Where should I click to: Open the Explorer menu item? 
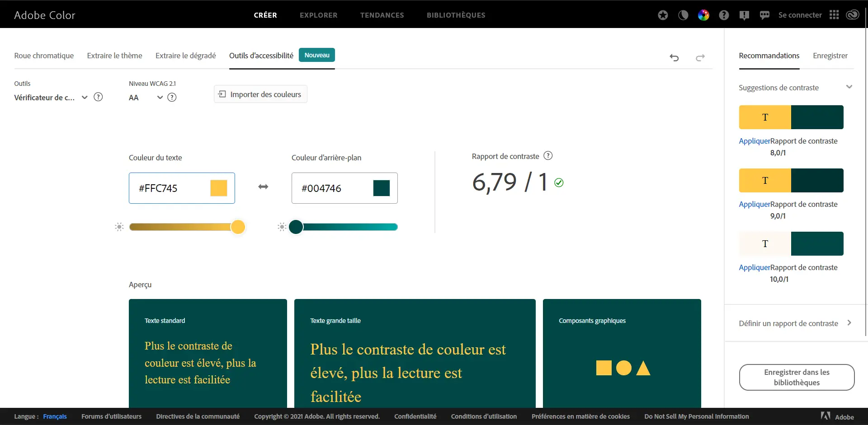318,15
